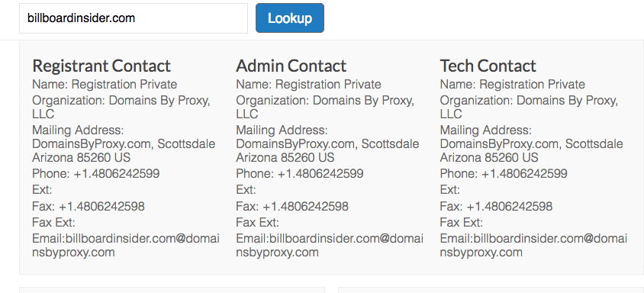644x293 pixels.
Task: Click Tech Contact Mailing Address Scottsdale text
Action: 594,144
